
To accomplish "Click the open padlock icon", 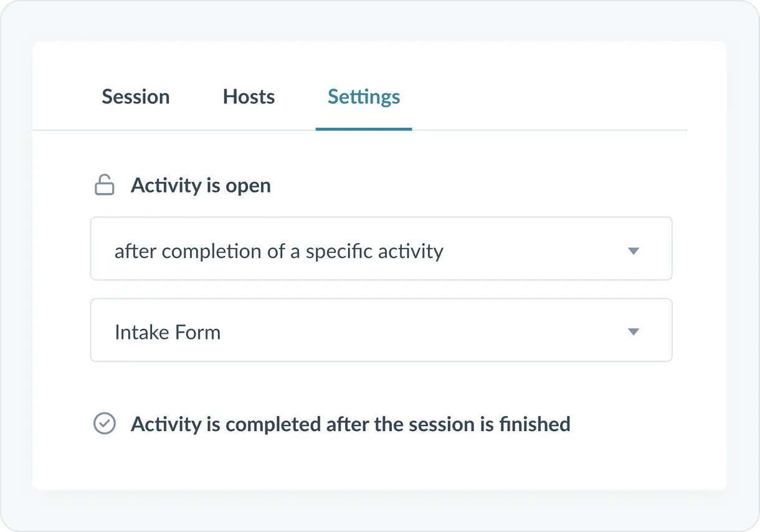I will (104, 186).
